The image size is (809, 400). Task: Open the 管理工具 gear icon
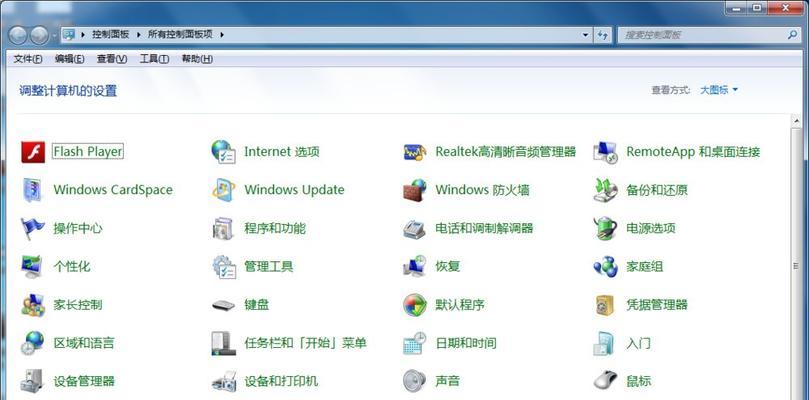(224, 266)
